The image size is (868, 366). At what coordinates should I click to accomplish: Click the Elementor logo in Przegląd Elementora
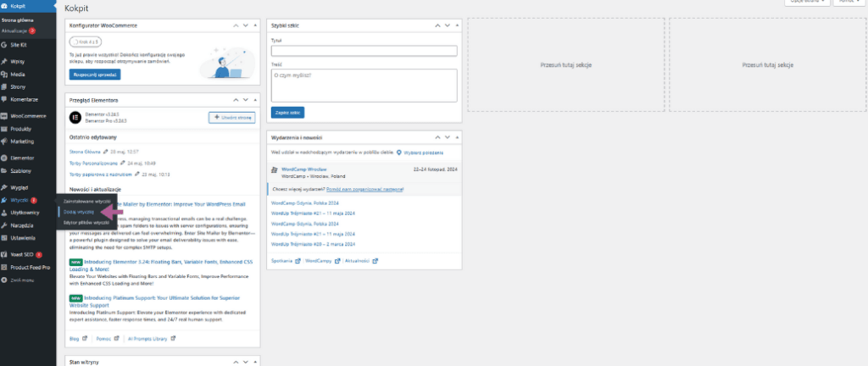(x=75, y=117)
